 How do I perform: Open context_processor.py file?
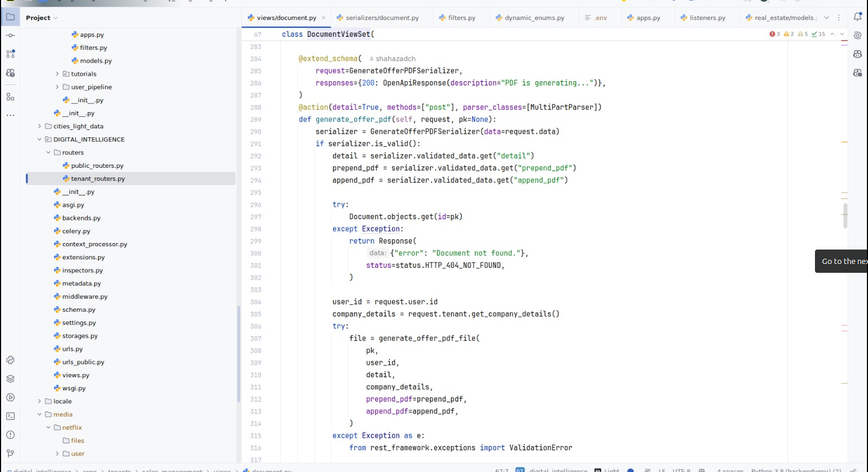(x=95, y=244)
